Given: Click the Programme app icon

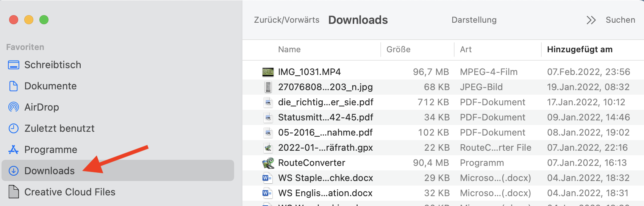Looking at the screenshot, I should click(14, 150).
